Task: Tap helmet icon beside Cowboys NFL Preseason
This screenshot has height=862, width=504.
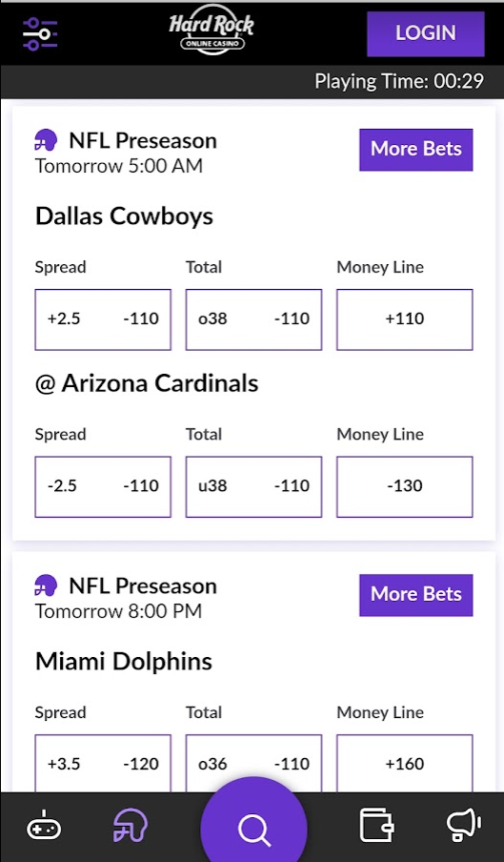Action: (x=46, y=141)
